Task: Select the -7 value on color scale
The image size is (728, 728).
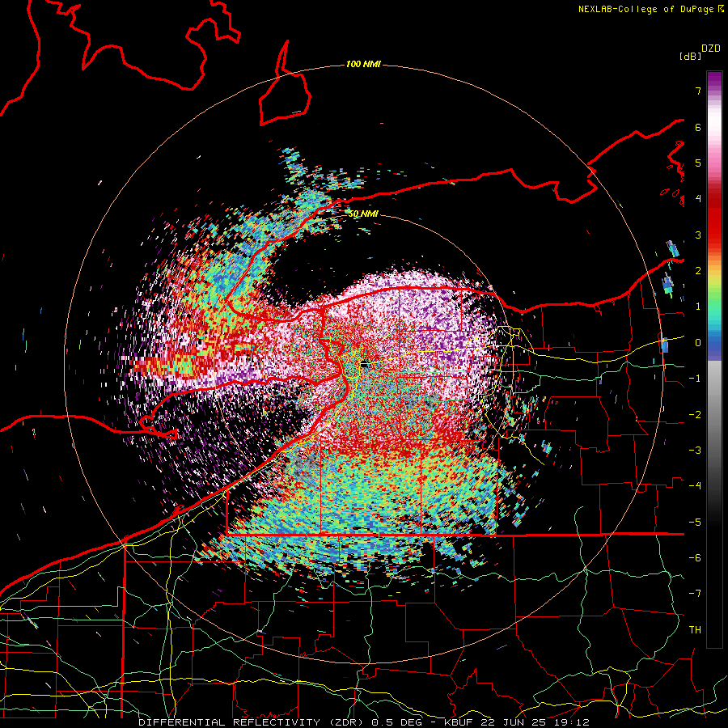Action: coord(695,594)
